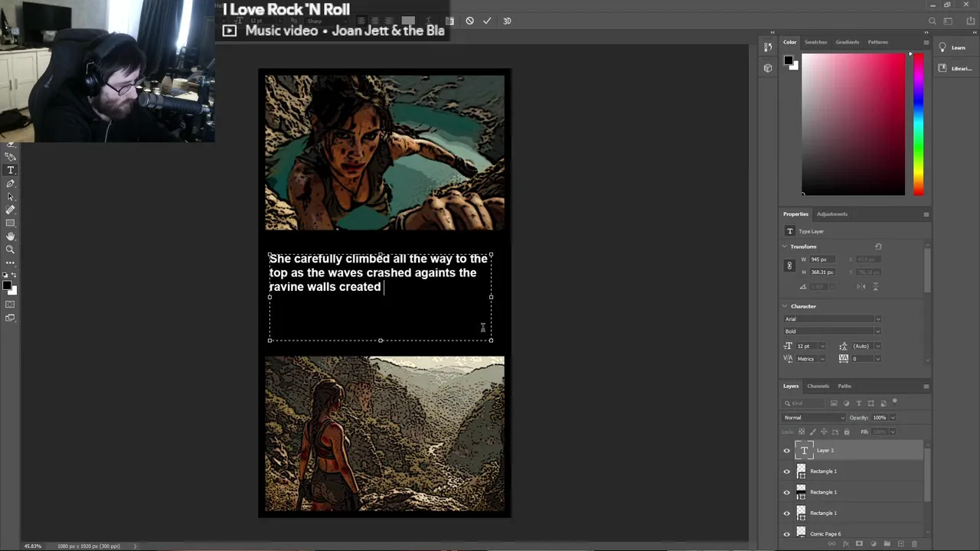Image resolution: width=980 pixels, height=551 pixels.
Task: Lock position move icon
Action: click(x=824, y=432)
